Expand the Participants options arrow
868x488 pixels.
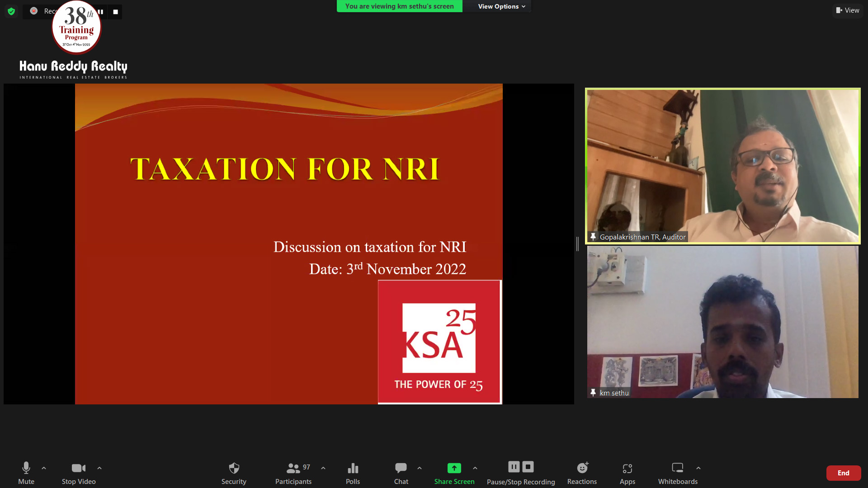[x=323, y=468]
